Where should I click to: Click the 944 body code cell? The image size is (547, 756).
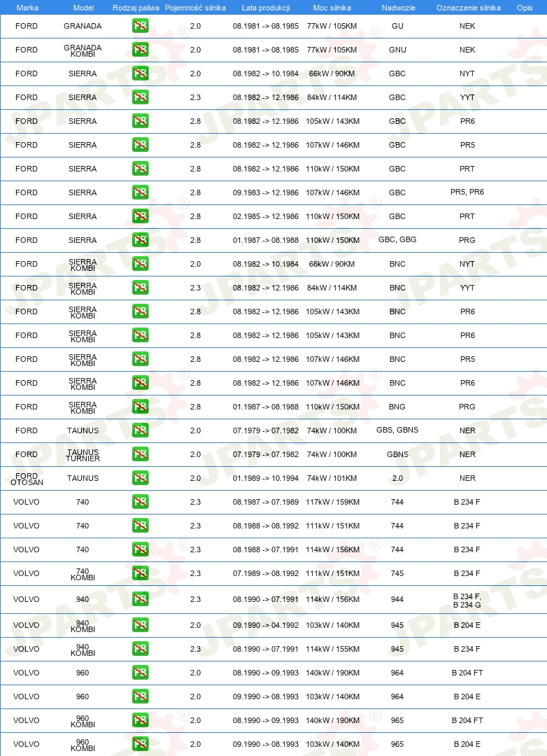(397, 599)
